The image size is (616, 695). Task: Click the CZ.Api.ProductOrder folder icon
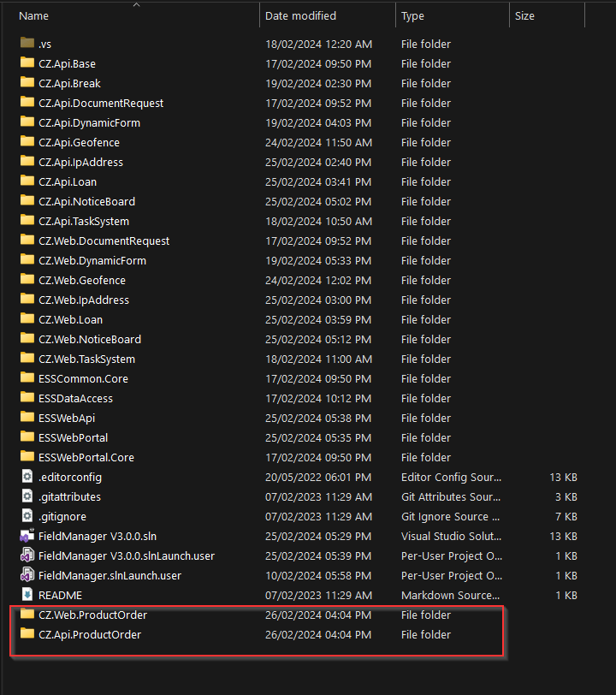point(27,634)
